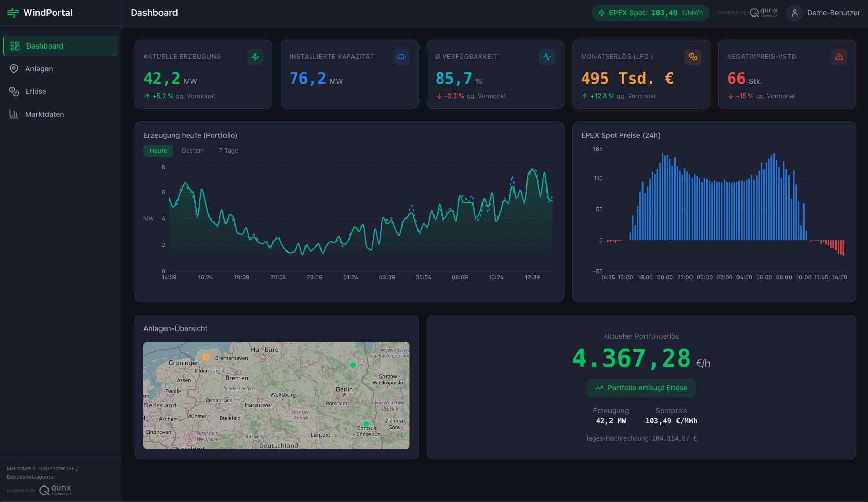Image resolution: width=868 pixels, height=502 pixels.
Task: Navigate to Dashboard in the sidebar
Action: pyautogui.click(x=45, y=45)
